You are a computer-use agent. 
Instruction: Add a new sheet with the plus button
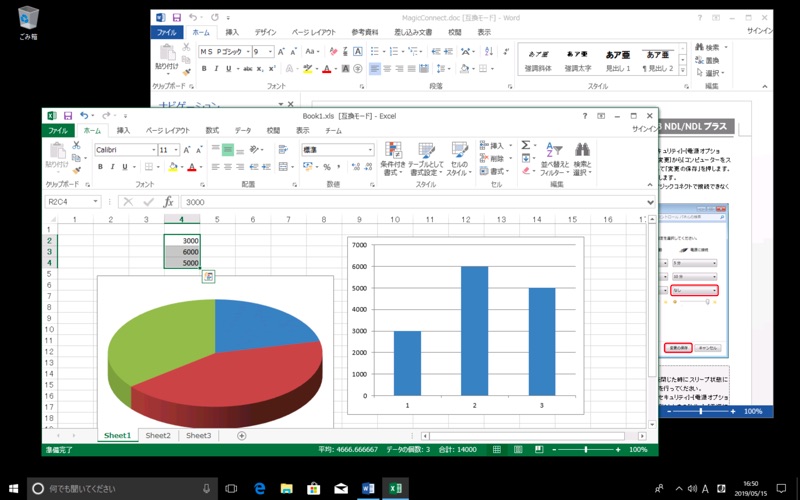pyautogui.click(x=241, y=436)
